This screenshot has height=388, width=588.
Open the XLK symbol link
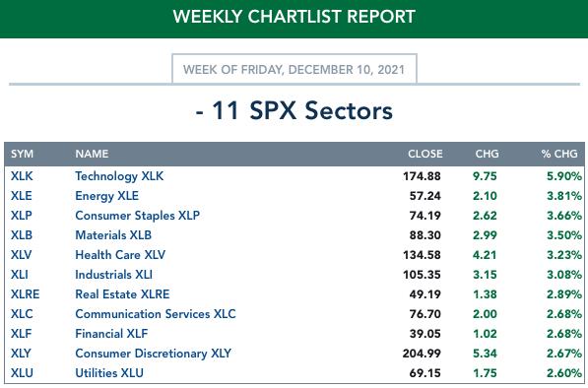22,176
